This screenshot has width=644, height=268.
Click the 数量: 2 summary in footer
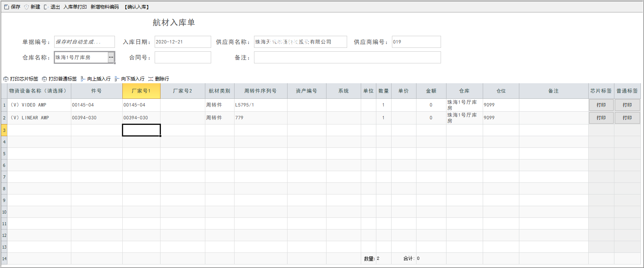click(372, 258)
